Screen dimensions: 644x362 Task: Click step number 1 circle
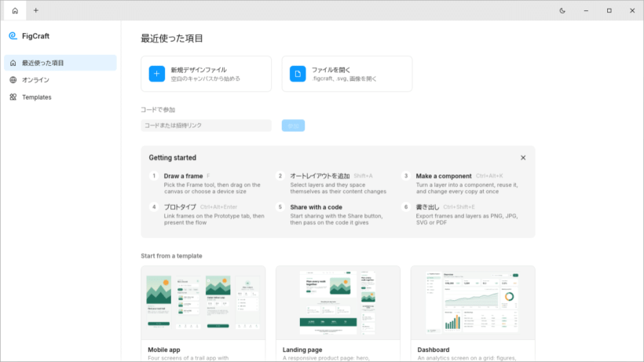click(154, 176)
